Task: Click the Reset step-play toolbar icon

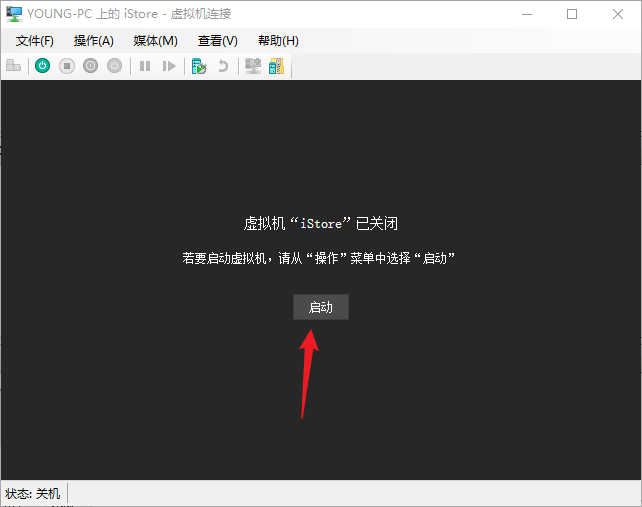Action: (169, 66)
